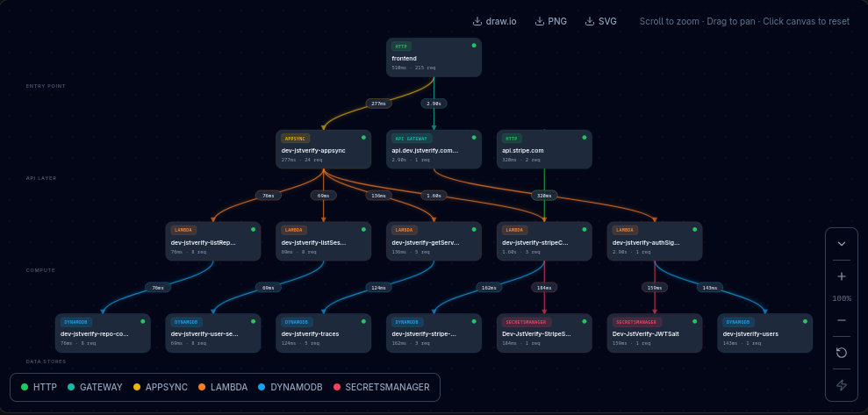This screenshot has width=868, height=415.
Task: Click the green status dot on frontend node
Action: (x=474, y=46)
